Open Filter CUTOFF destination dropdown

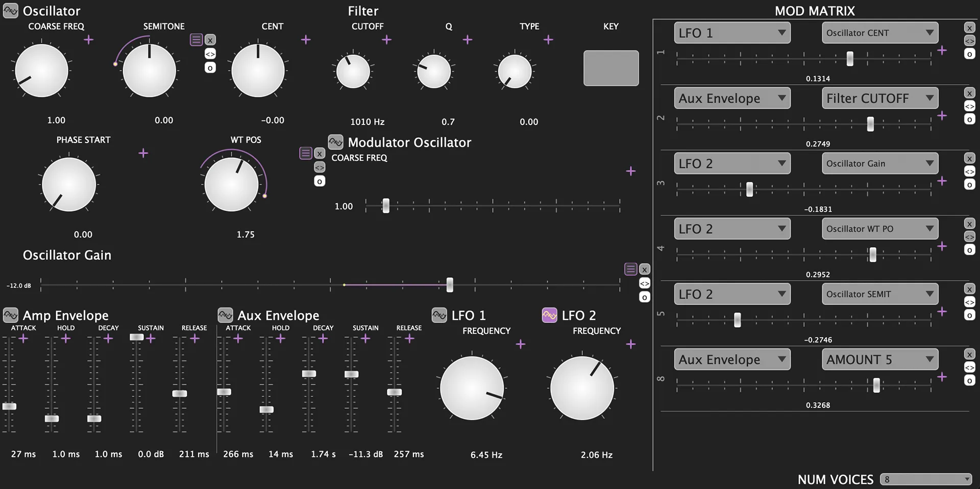880,98
